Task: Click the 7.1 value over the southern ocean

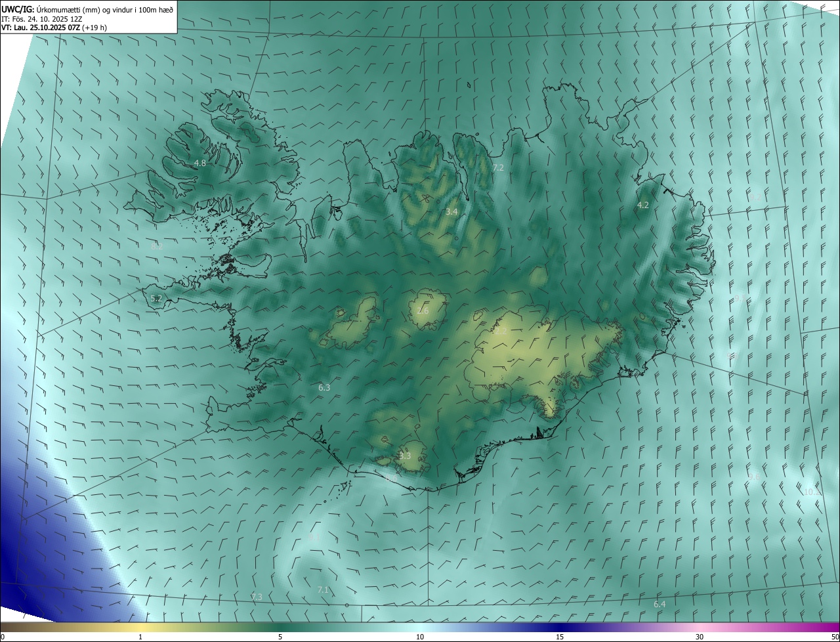Action: click(323, 590)
